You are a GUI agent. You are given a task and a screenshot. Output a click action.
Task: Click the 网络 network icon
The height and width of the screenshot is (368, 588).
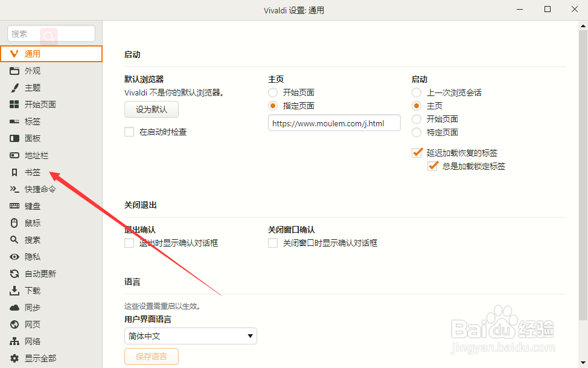point(14,341)
